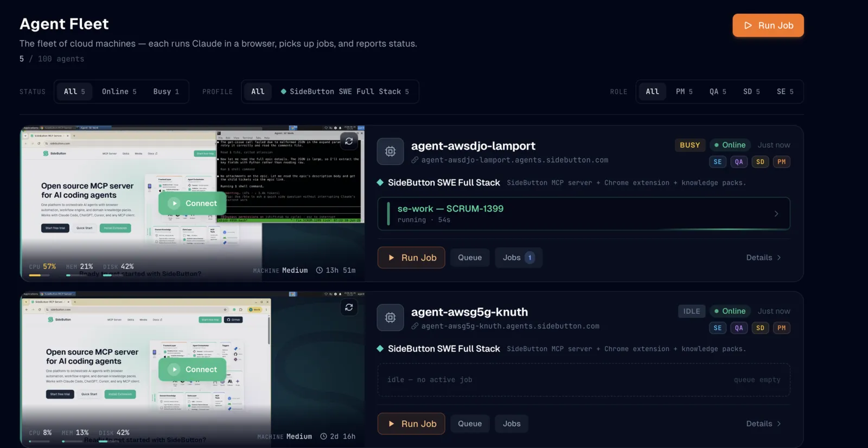Screen dimensions: 868x448
Task: Filter agents by Busy status
Action: pyautogui.click(x=166, y=92)
